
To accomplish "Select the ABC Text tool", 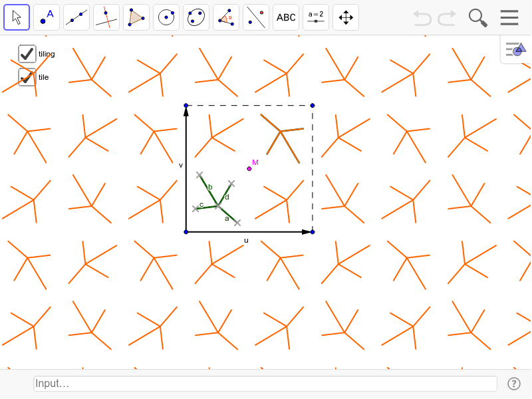I will point(286,17).
